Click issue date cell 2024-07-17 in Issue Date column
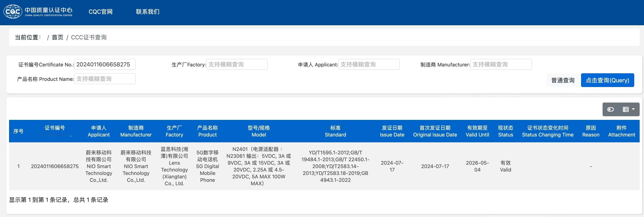 [392, 166]
